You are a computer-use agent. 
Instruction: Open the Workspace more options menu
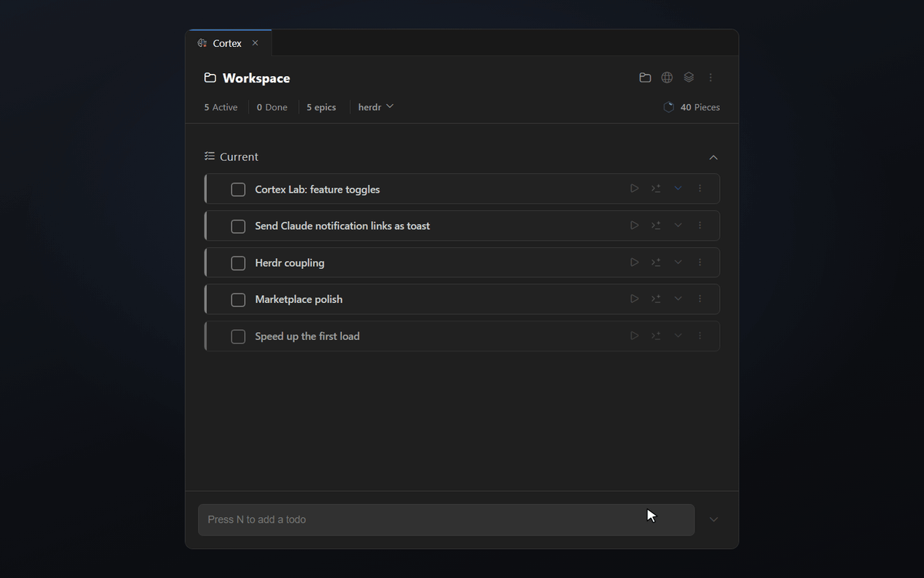[x=711, y=77]
